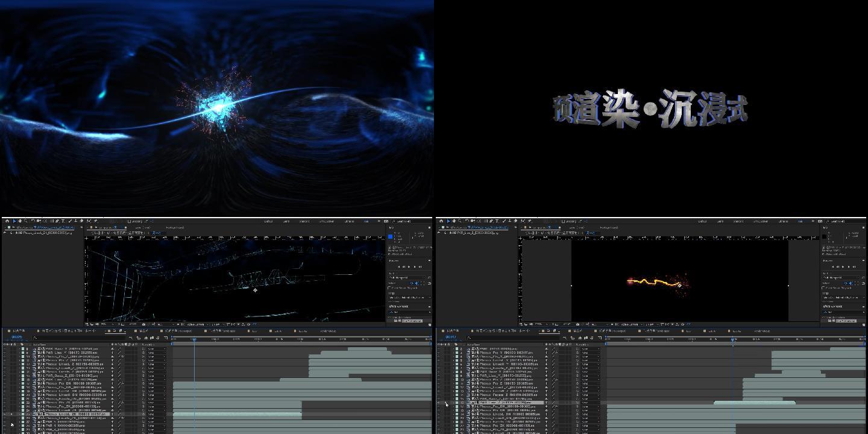Image resolution: width=868 pixels, height=434 pixels.
Task: Select the Selection tool in left window toolbar
Action: pyautogui.click(x=14, y=221)
